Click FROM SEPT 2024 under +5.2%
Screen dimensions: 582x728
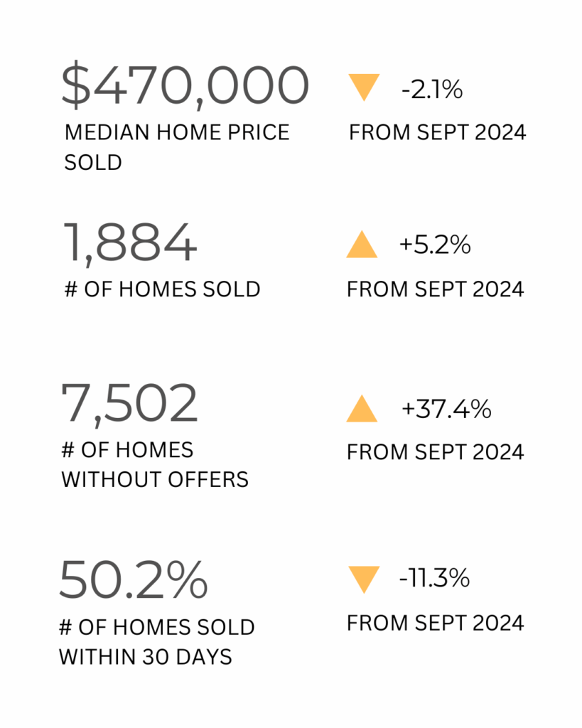point(435,289)
